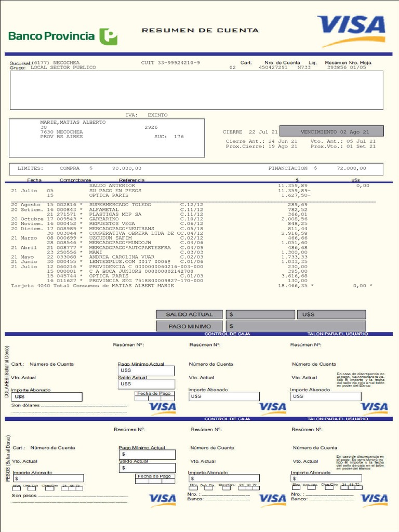Tick the Efvo. box above Son pesos
399x532 pixels.
(17, 488)
